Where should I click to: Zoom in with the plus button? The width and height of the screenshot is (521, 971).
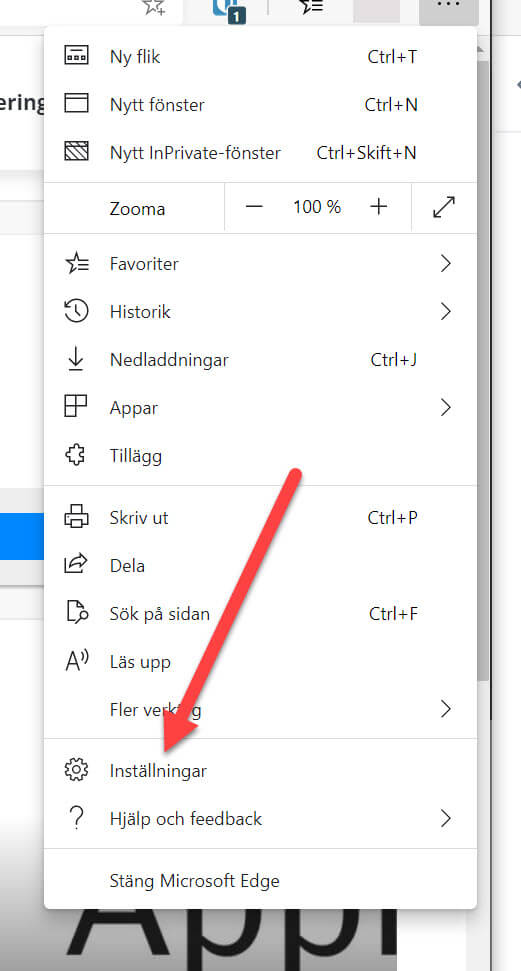[379, 207]
